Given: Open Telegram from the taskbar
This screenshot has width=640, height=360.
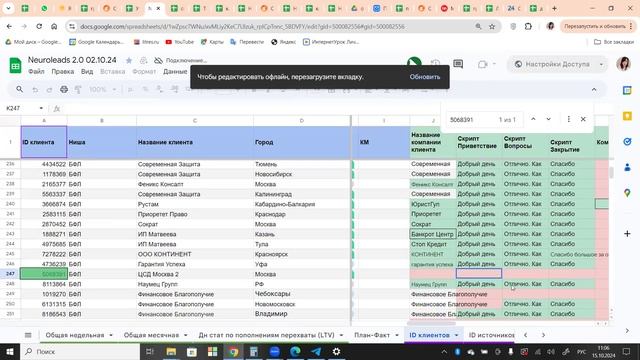Looking at the screenshot, I should point(316,351).
